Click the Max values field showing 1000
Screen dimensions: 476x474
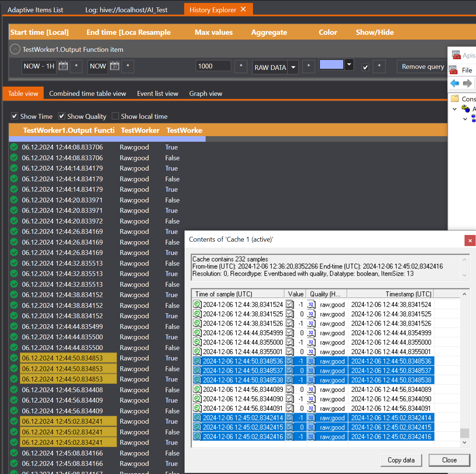pyautogui.click(x=213, y=66)
